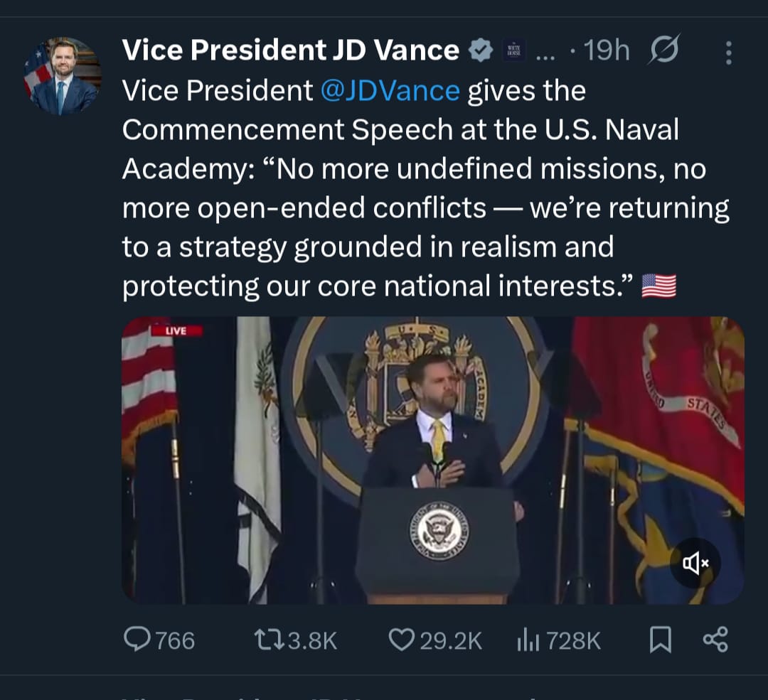768x700 pixels.
Task: View post analytics via bar chart icon
Action: [530, 640]
